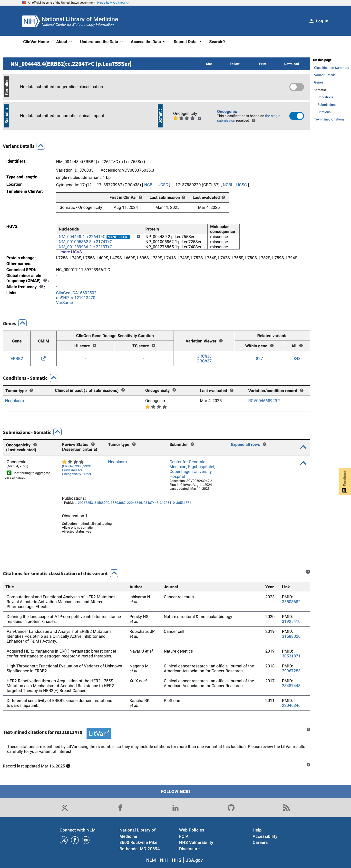The height and width of the screenshot is (868, 351).
Task: Collapse all rows chevron in submissions header
Action: 303,447
